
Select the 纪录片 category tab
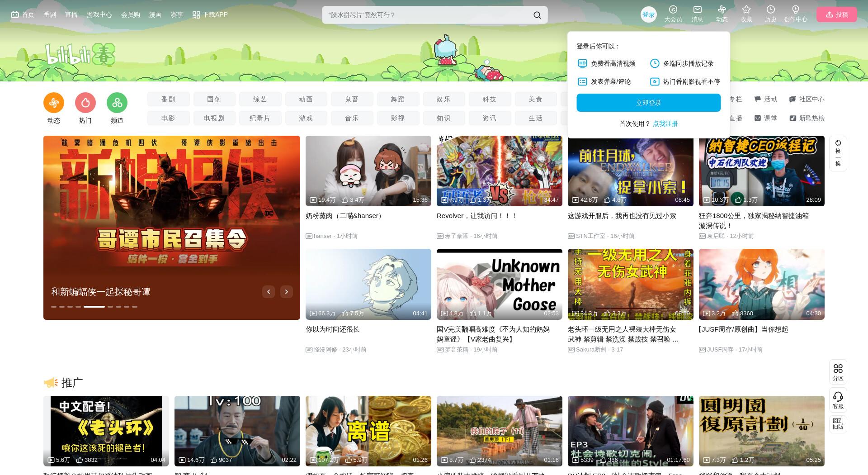pos(260,118)
